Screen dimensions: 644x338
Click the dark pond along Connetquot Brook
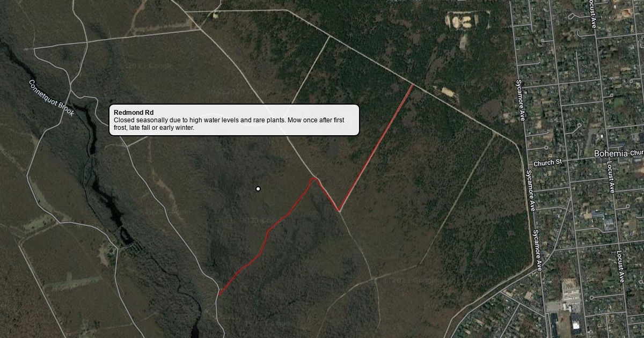click(x=115, y=212)
